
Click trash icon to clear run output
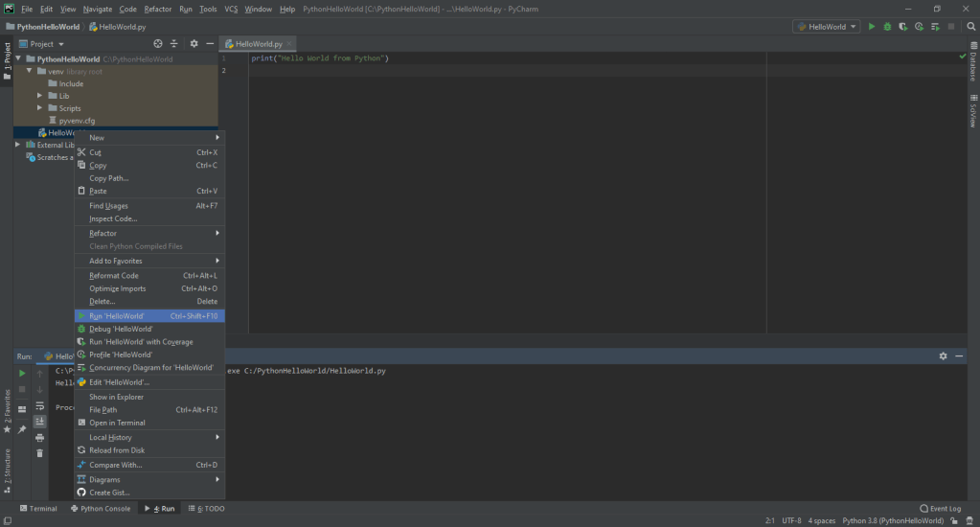pos(39,453)
